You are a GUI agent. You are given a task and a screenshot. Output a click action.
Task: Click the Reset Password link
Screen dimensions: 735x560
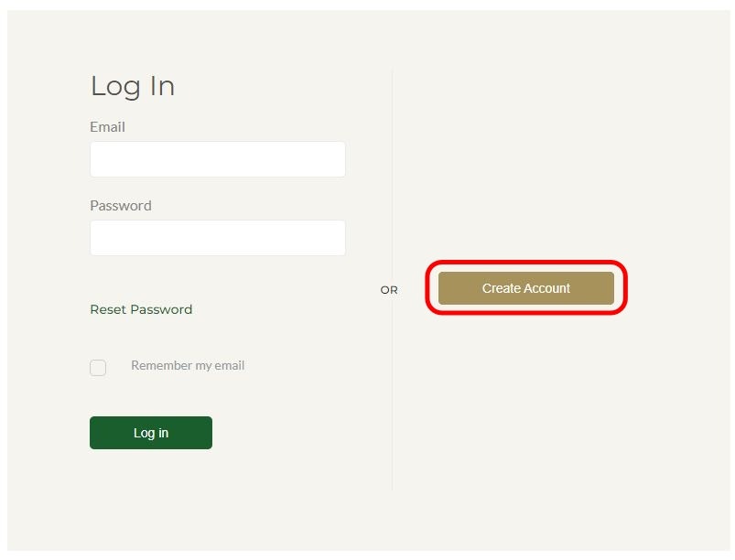click(141, 309)
